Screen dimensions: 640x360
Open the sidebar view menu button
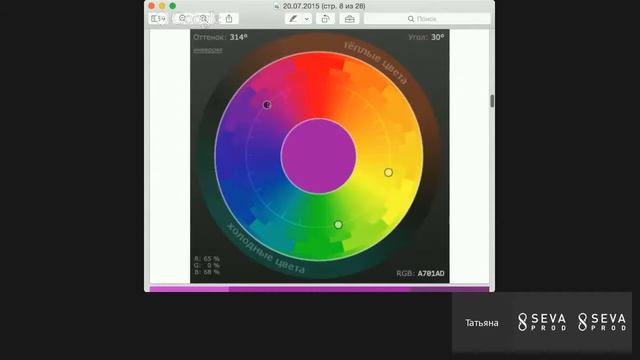(158, 19)
